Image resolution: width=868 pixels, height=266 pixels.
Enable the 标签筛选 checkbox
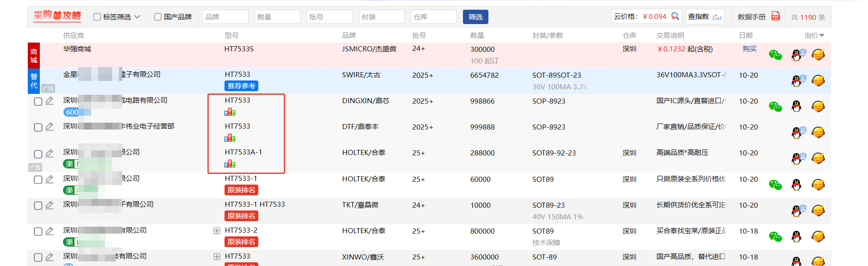97,17
